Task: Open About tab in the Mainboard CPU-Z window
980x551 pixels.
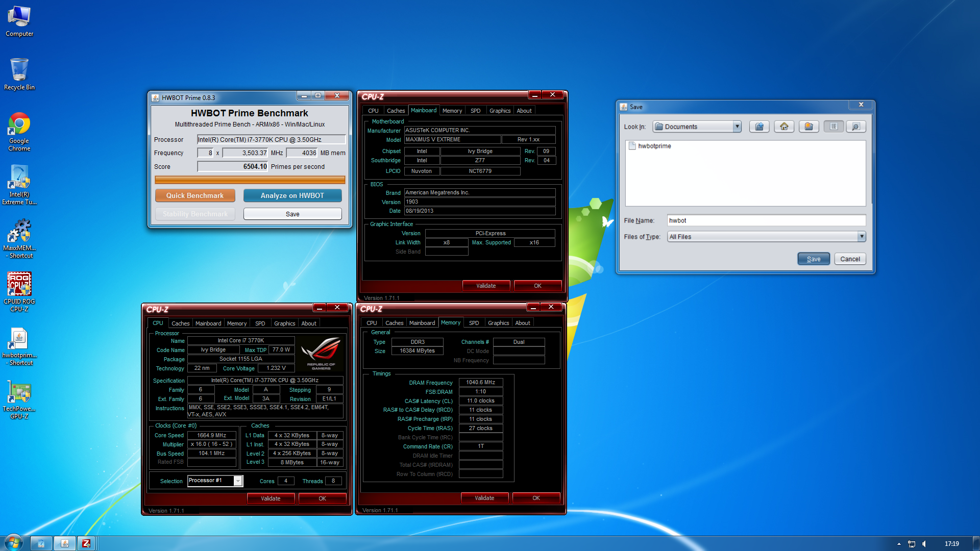Action: [x=524, y=111]
